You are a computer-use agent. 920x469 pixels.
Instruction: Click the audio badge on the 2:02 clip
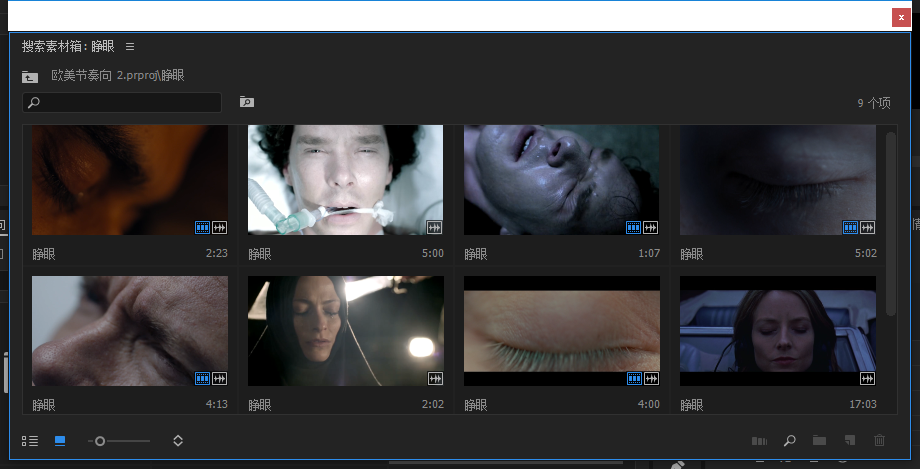[435, 379]
